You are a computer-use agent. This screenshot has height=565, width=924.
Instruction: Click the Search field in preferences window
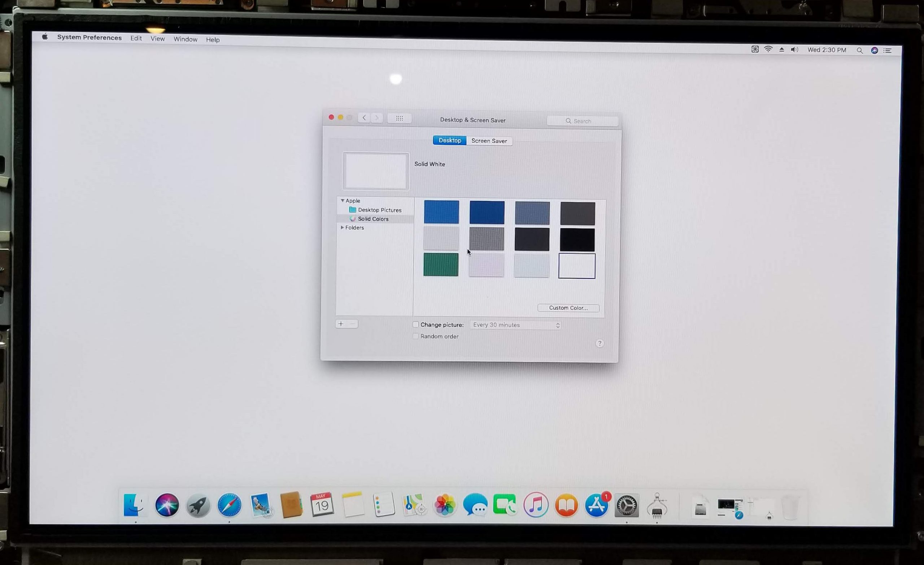tap(583, 121)
